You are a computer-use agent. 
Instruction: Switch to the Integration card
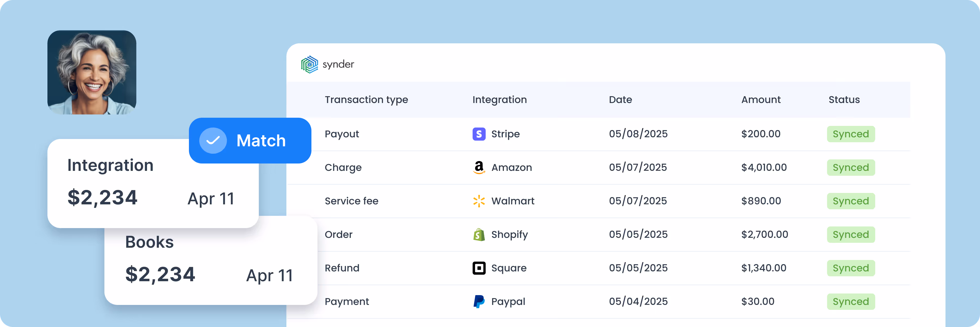(x=152, y=183)
